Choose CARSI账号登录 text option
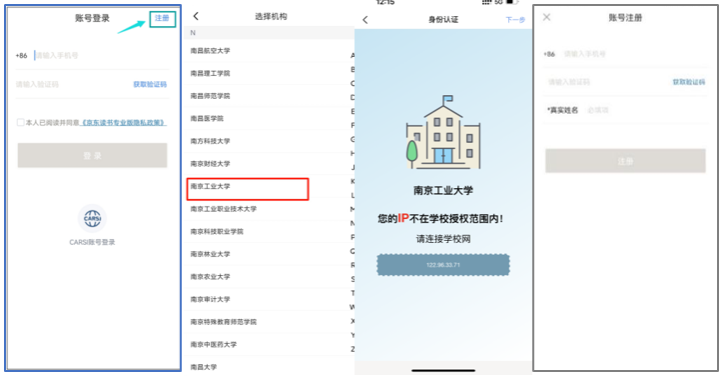The height and width of the screenshot is (376, 722). (x=93, y=243)
